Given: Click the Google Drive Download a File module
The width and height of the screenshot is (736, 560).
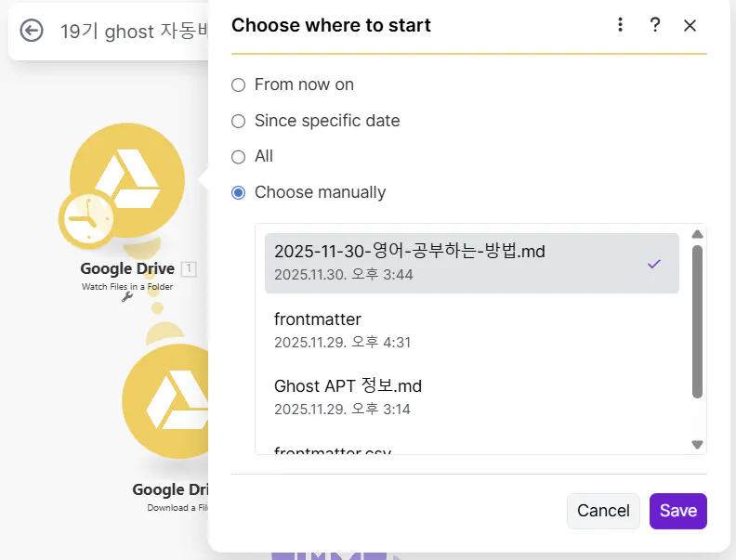Looking at the screenshot, I should (165, 401).
